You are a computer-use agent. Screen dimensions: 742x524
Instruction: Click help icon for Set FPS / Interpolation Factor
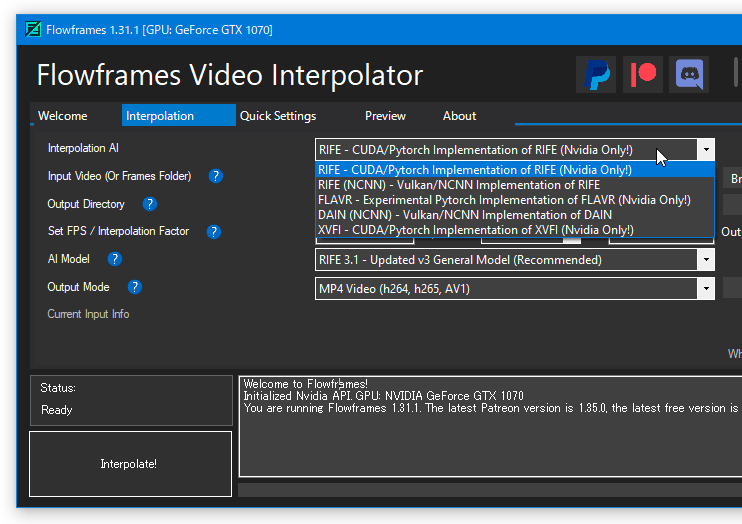tap(214, 231)
